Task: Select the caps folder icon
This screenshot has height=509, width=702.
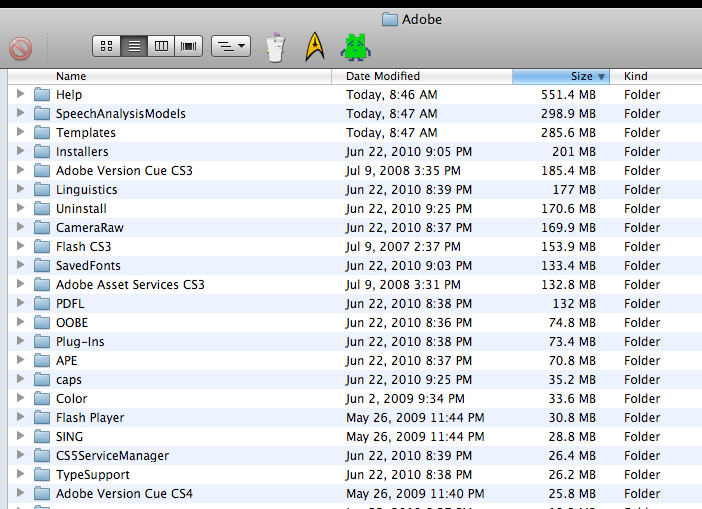Action: pyautogui.click(x=42, y=380)
